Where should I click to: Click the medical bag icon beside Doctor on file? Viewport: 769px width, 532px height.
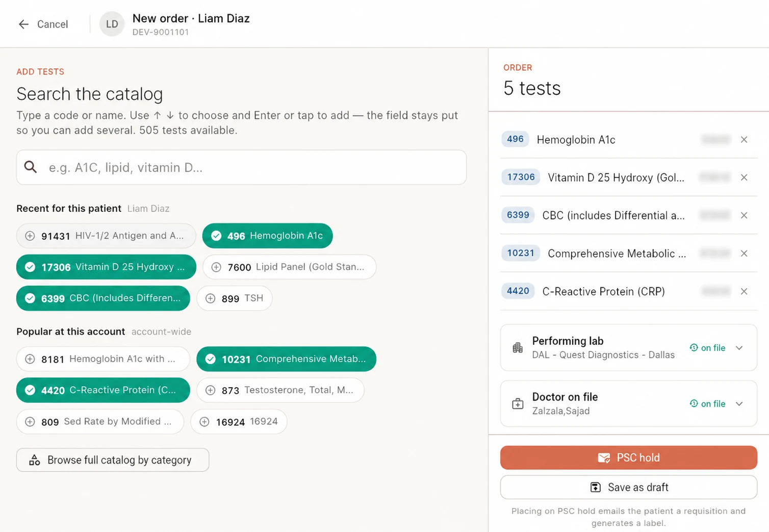[518, 403]
